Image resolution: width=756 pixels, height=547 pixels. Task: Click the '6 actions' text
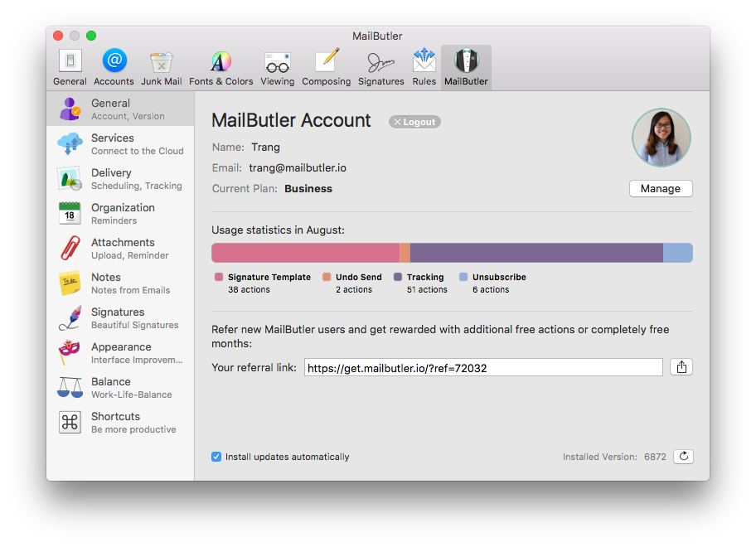pos(491,289)
